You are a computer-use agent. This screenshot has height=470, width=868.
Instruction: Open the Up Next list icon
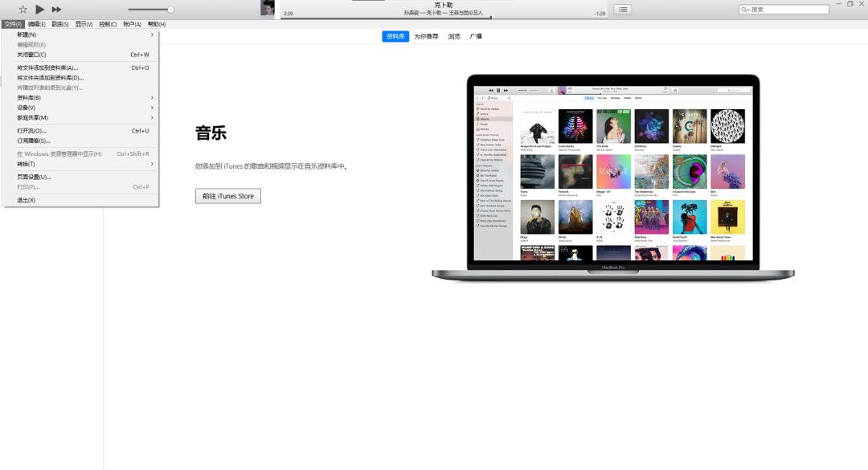pos(623,10)
